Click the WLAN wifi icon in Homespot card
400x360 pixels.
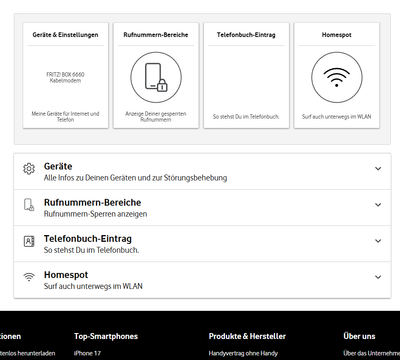coord(337,77)
